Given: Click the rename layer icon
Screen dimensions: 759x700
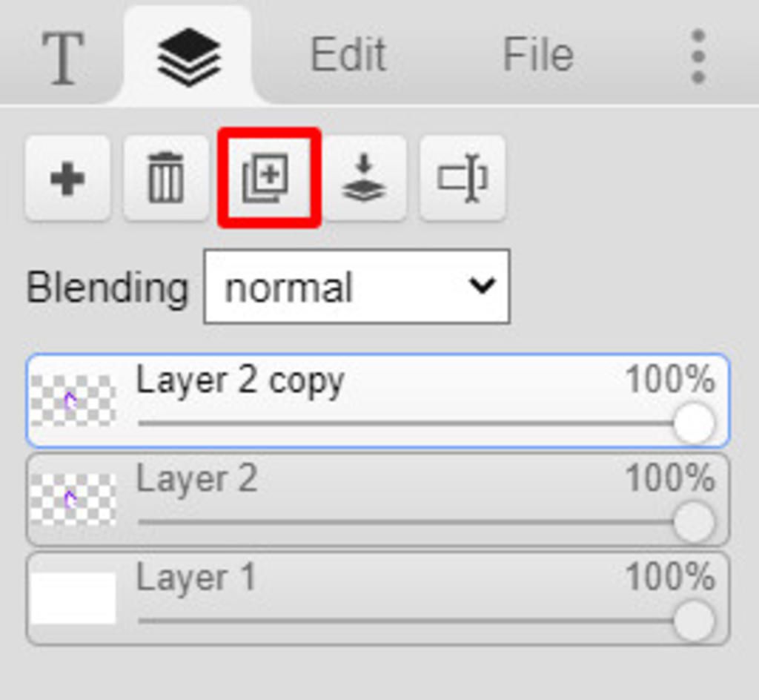Looking at the screenshot, I should (x=463, y=179).
